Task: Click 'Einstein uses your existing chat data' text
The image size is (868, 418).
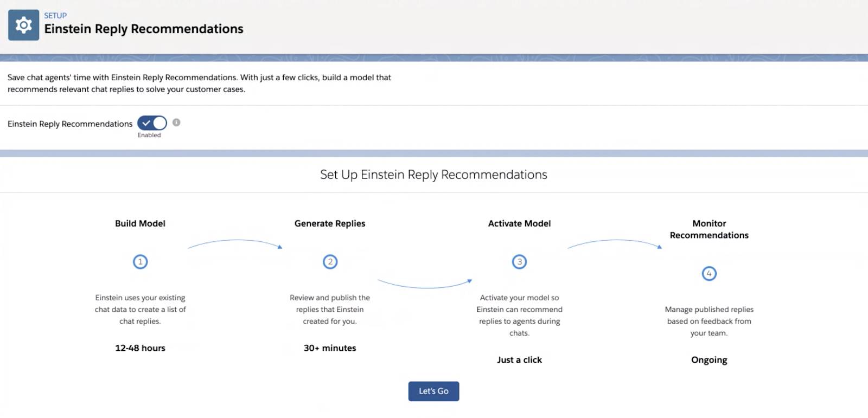Action: tap(140, 310)
